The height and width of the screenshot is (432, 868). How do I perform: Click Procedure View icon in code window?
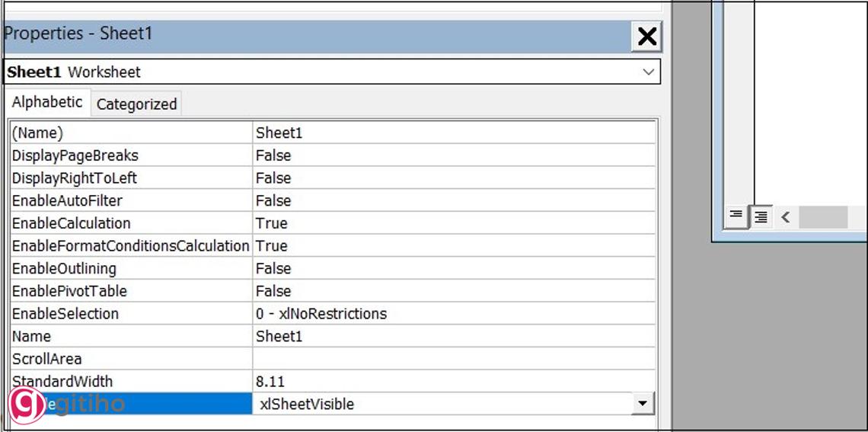[x=736, y=216]
